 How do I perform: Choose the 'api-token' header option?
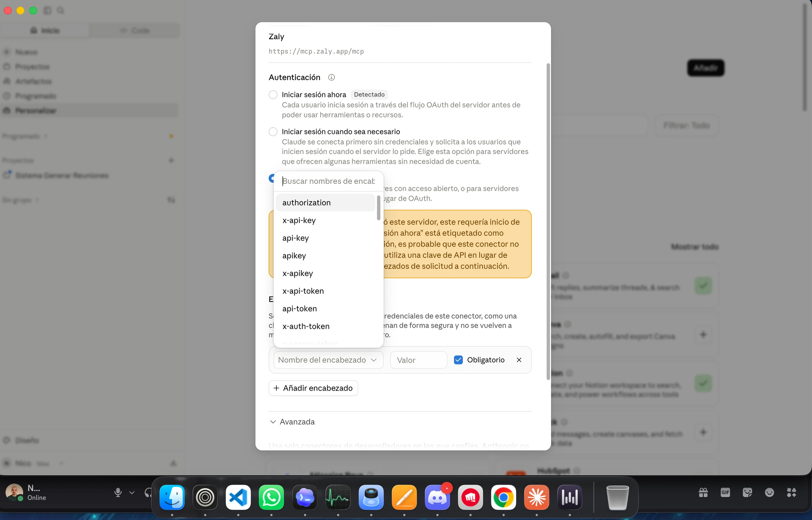point(325,308)
